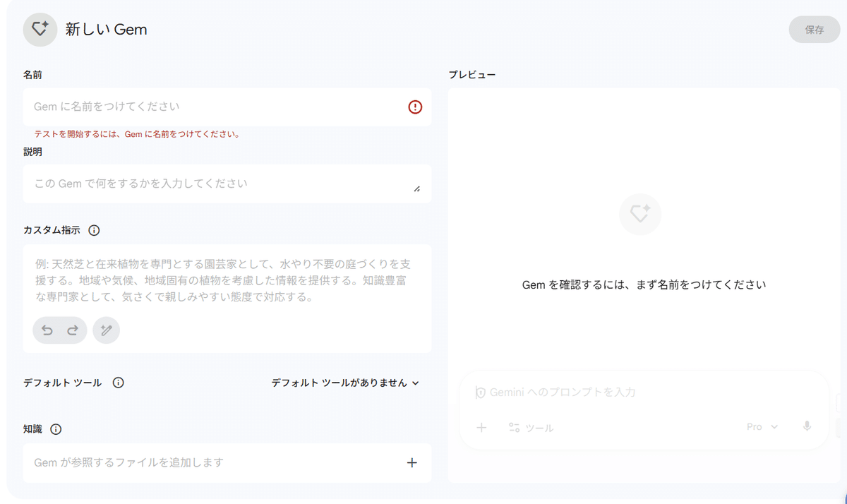Redo the custom instruction edit
This screenshot has width=847, height=504.
click(x=72, y=330)
